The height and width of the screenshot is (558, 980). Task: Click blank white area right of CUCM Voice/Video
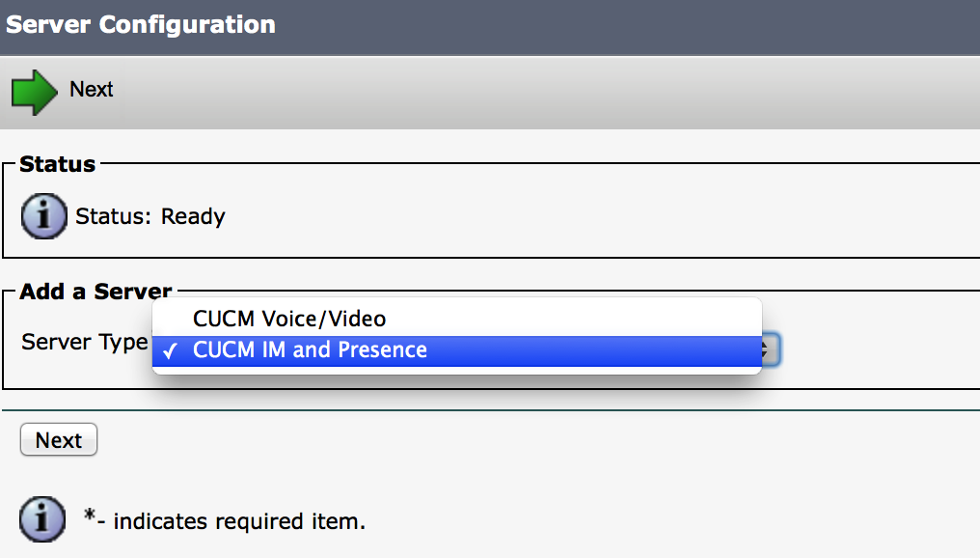[572, 319]
